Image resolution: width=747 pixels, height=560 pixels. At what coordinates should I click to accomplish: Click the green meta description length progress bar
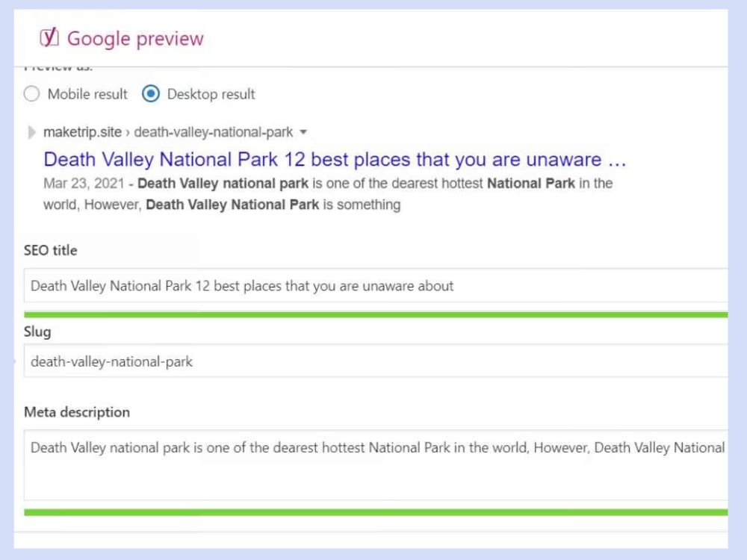(376, 512)
